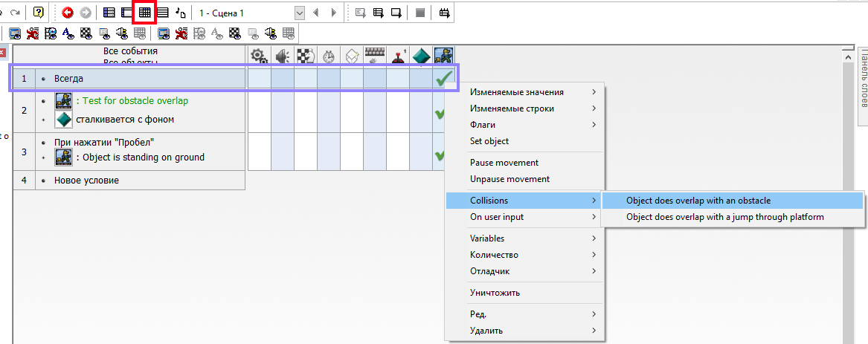
Task: Select the Timer stopwatch column icon
Action: click(x=328, y=56)
